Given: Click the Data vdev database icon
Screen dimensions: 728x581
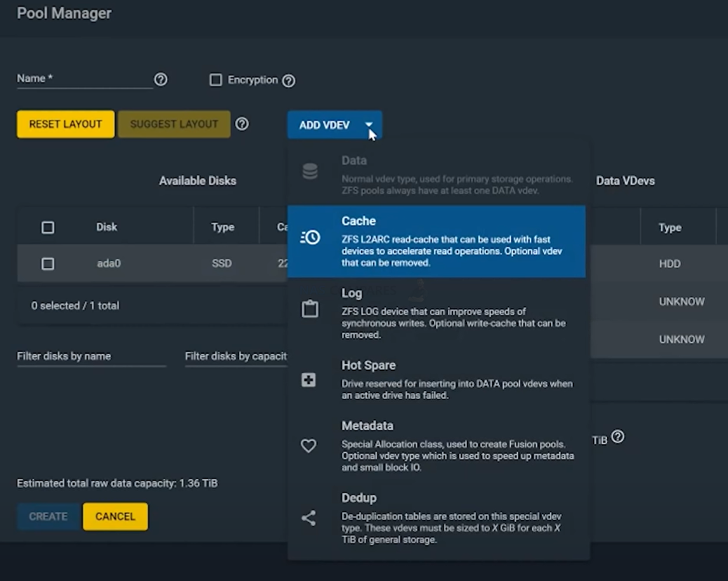Looking at the screenshot, I should click(x=310, y=171).
